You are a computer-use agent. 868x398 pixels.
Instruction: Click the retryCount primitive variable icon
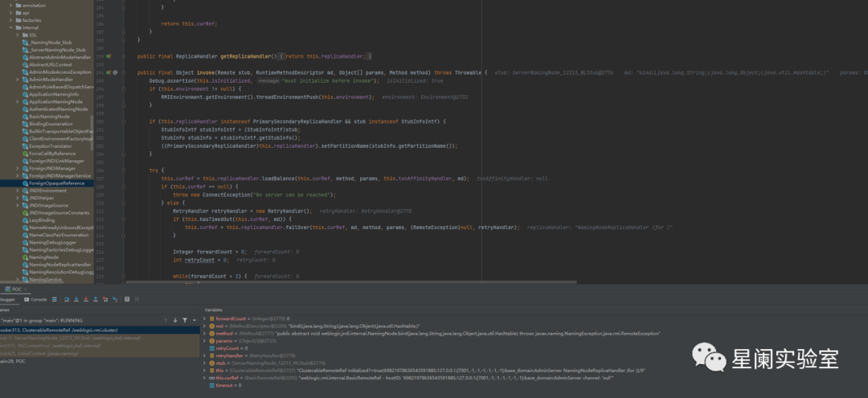pyautogui.click(x=212, y=348)
